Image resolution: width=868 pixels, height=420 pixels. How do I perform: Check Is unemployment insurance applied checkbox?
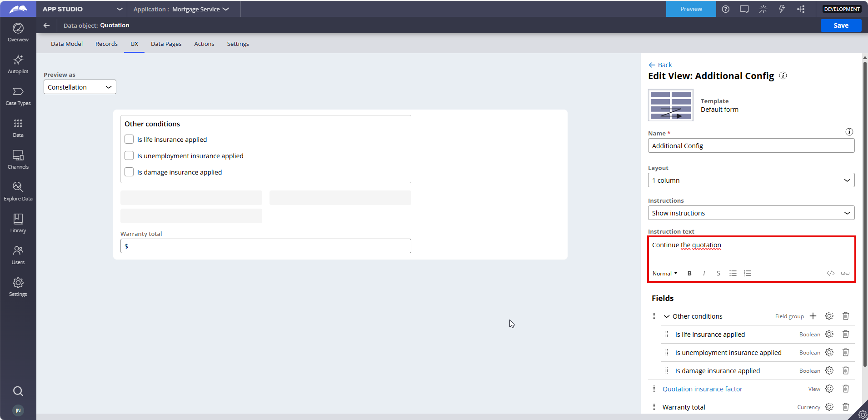pos(129,155)
